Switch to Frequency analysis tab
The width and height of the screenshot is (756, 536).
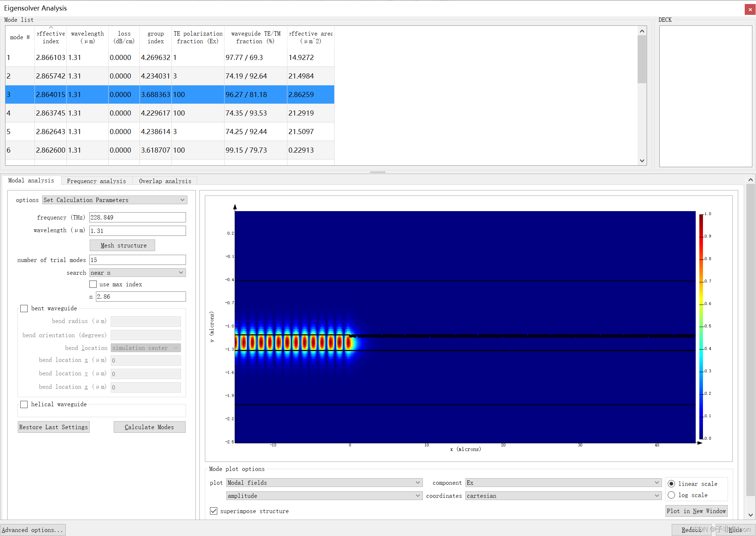pyautogui.click(x=96, y=181)
